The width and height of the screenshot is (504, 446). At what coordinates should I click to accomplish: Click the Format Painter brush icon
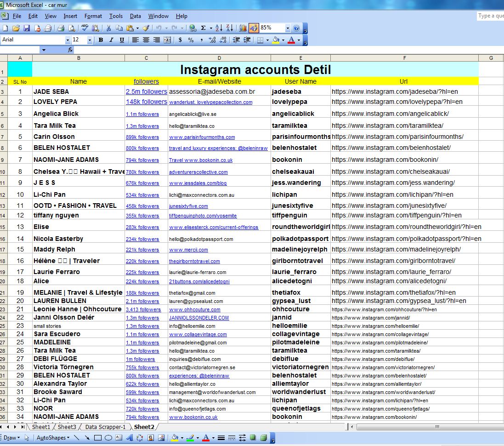tap(146, 28)
